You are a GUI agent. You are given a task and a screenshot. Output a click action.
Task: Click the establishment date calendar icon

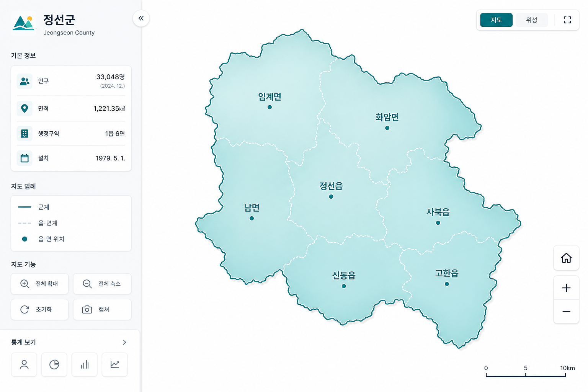coord(24,158)
